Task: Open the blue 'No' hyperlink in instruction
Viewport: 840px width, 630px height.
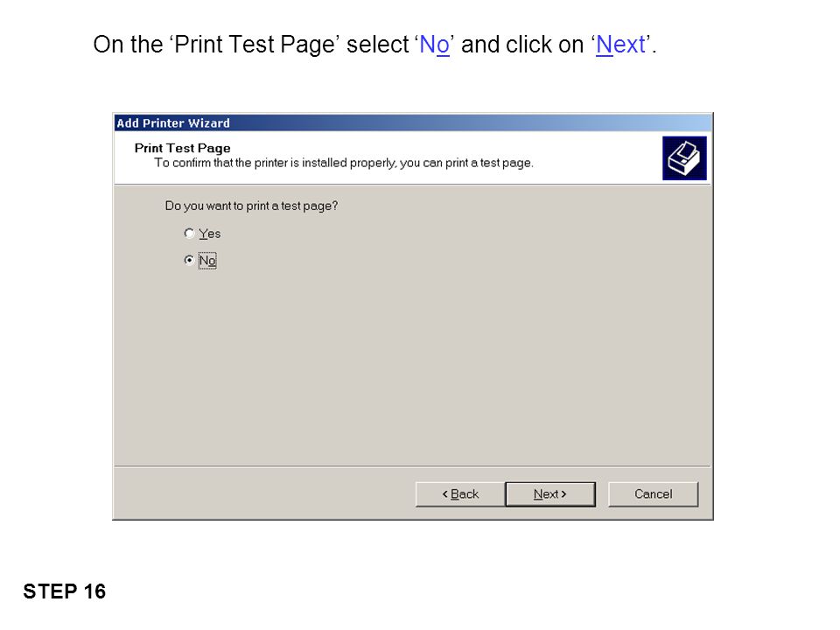Action: [x=434, y=45]
